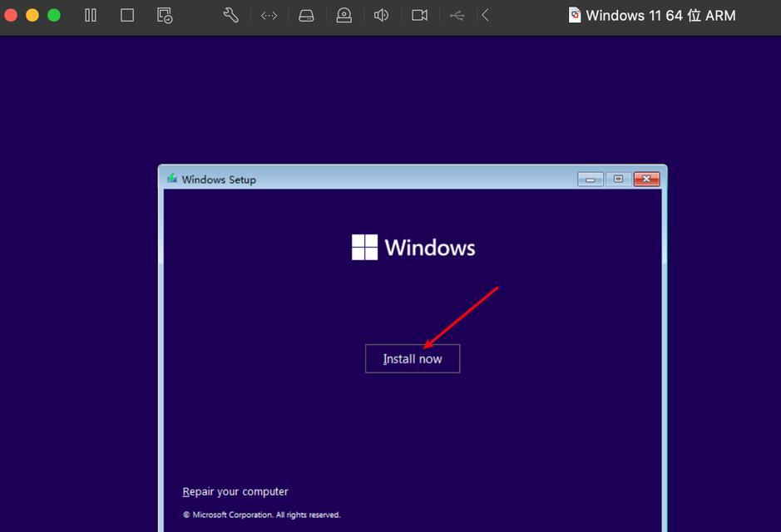Click the stop square icon in toolbar
781x532 pixels.
pyautogui.click(x=127, y=16)
